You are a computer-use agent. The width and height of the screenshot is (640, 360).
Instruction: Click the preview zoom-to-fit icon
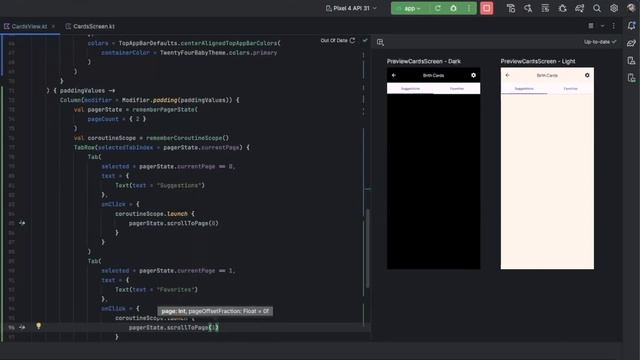pos(380,42)
